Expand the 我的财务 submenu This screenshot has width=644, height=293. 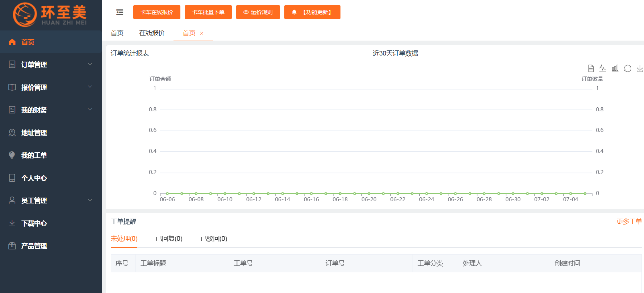point(51,110)
